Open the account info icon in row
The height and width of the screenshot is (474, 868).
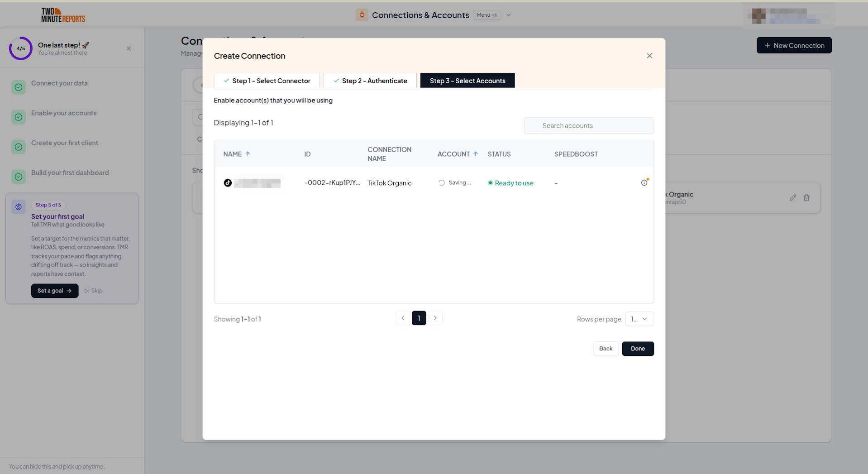(644, 182)
